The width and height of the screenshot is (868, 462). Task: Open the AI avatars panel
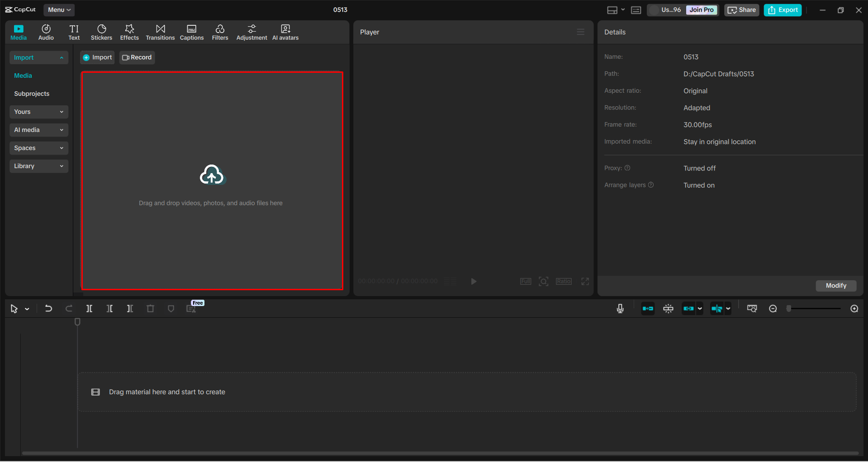coord(285,32)
